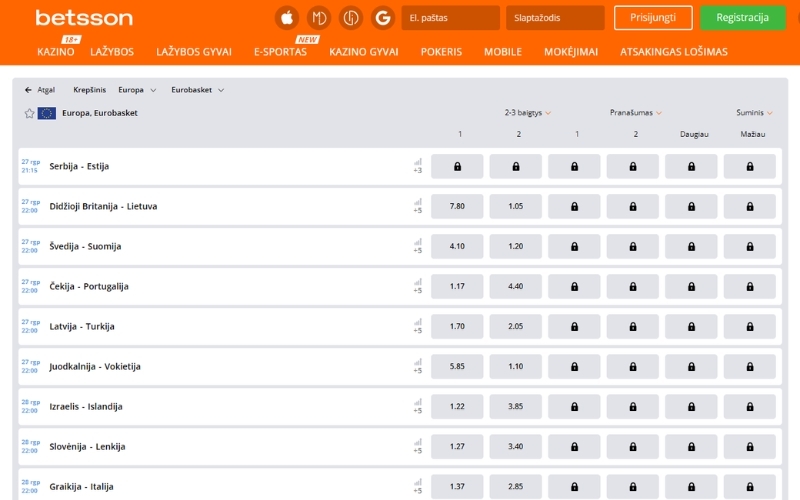800x500 pixels.
Task: Open statistics icon for Didžioji Britanija - Lietuva
Action: (418, 202)
